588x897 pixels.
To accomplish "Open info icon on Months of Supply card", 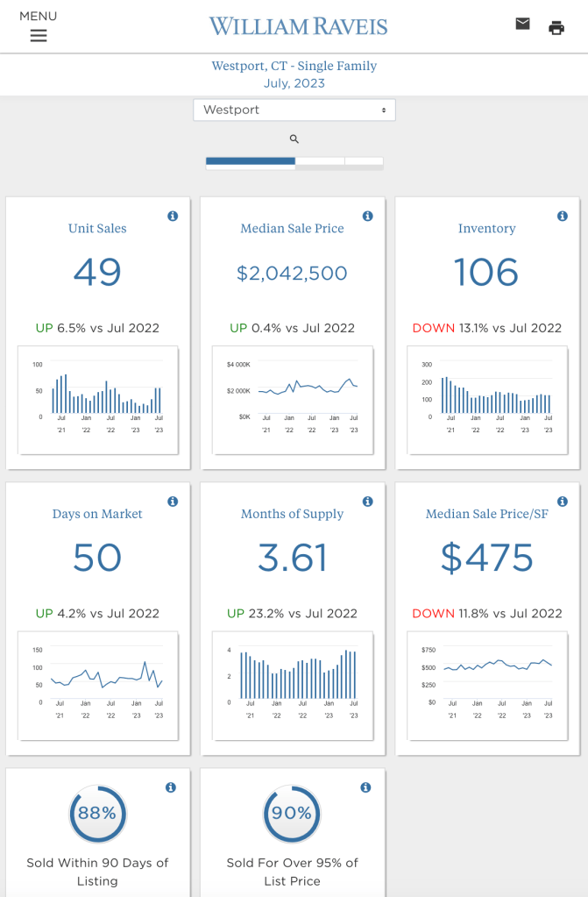I will point(367,502).
